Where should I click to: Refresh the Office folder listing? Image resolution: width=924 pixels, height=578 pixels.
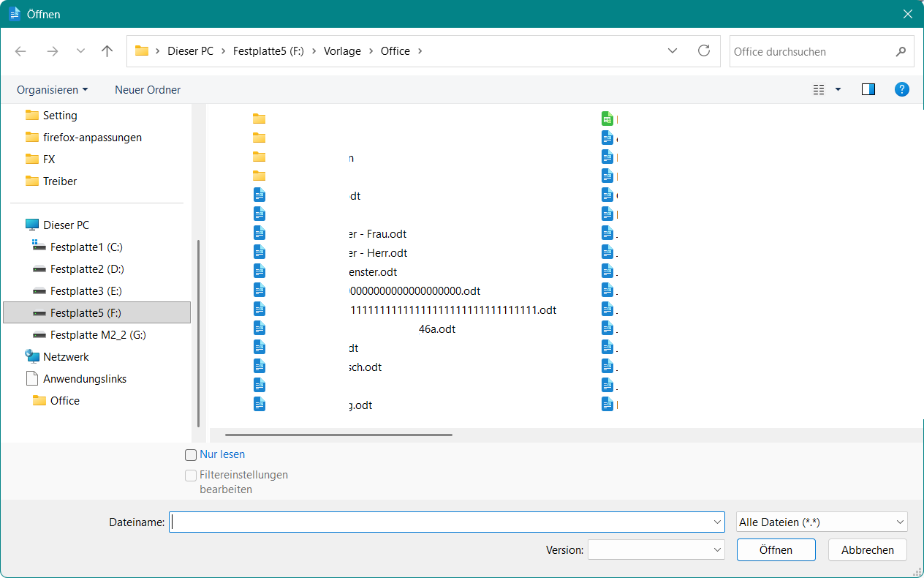click(703, 51)
